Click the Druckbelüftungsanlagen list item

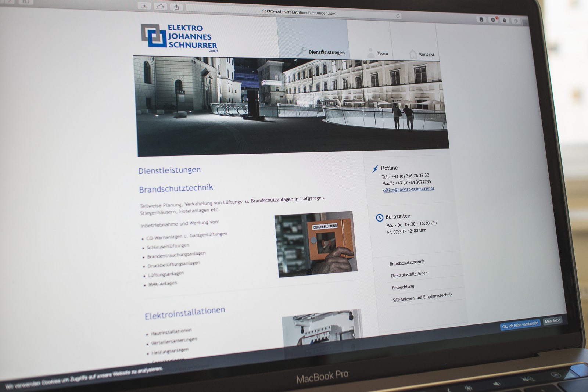[173, 264]
